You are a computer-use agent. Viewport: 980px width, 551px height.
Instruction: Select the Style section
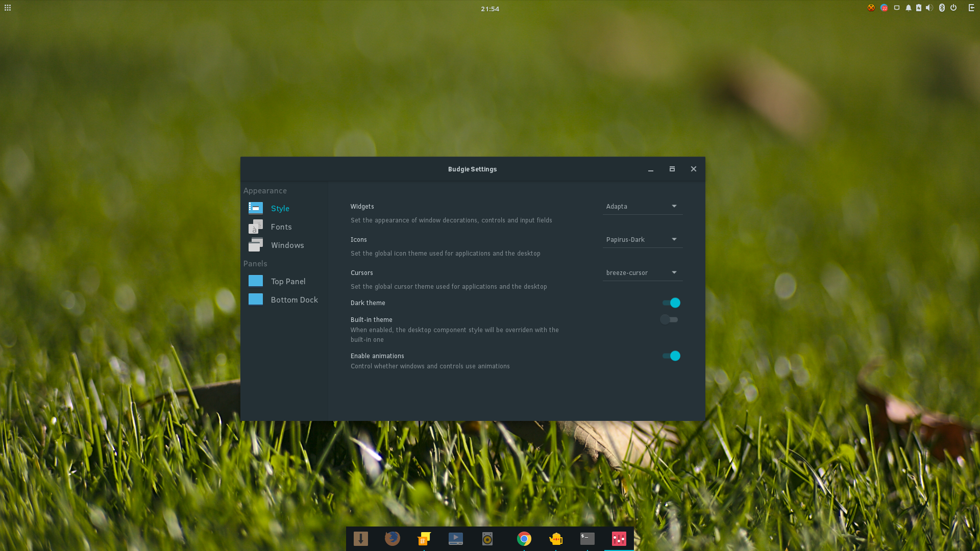coord(284,208)
